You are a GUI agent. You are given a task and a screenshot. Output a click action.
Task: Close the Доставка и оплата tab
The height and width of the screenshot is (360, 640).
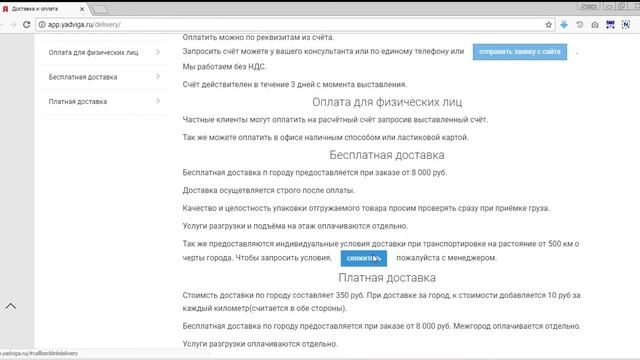pyautogui.click(x=82, y=9)
